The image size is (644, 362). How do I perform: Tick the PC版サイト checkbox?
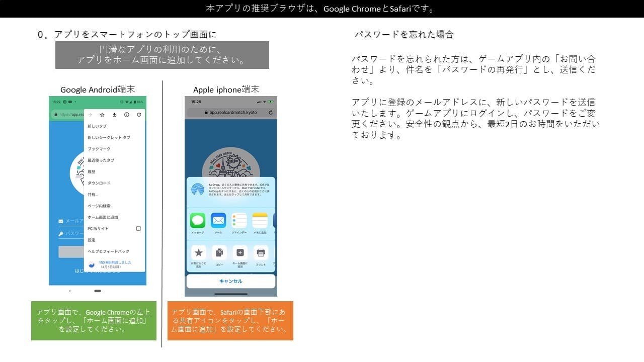[x=138, y=228]
